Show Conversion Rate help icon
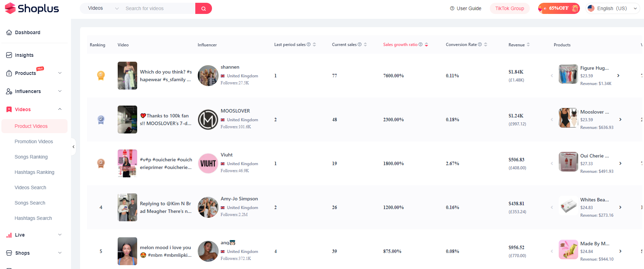This screenshot has width=644, height=269. click(480, 45)
